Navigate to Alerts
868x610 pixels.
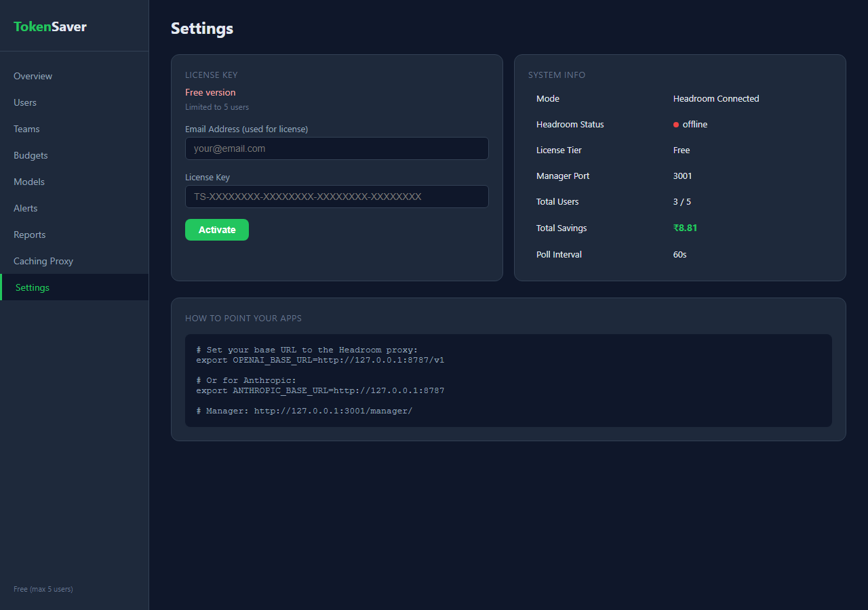tap(74, 208)
